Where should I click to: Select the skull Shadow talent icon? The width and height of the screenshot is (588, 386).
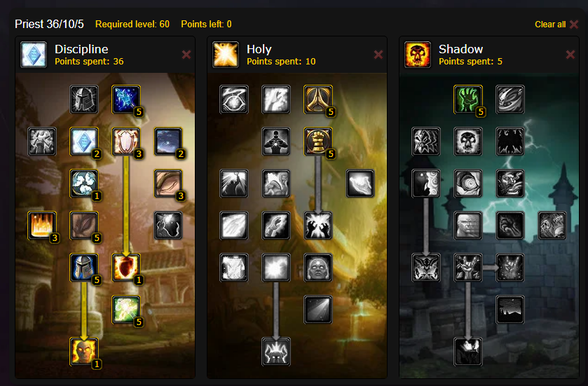coord(468,142)
